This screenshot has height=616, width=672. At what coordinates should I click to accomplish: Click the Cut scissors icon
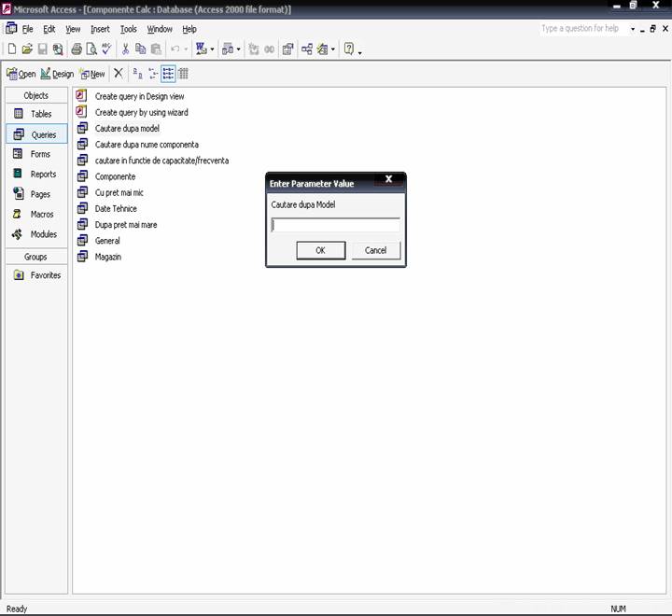(x=126, y=49)
